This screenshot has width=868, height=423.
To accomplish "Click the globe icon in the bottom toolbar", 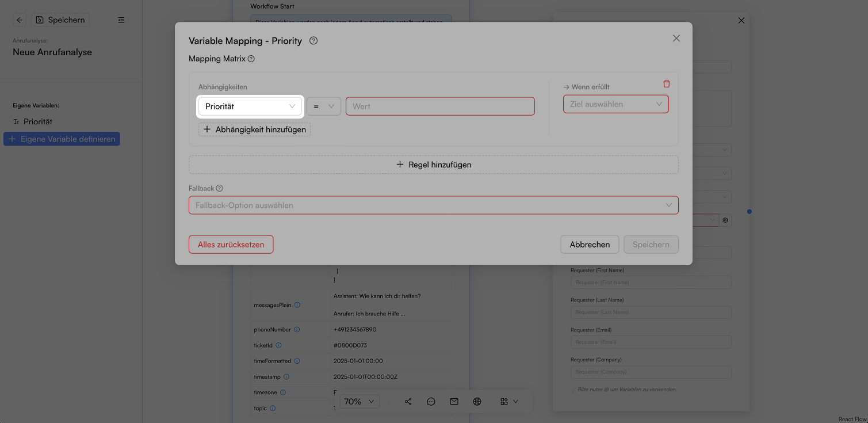I will 477,402.
